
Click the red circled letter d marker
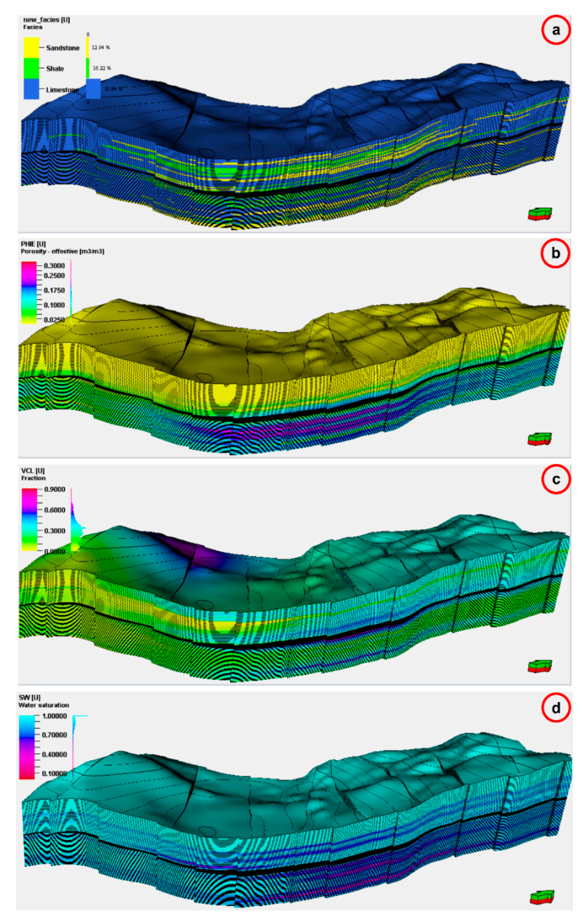pos(556,708)
